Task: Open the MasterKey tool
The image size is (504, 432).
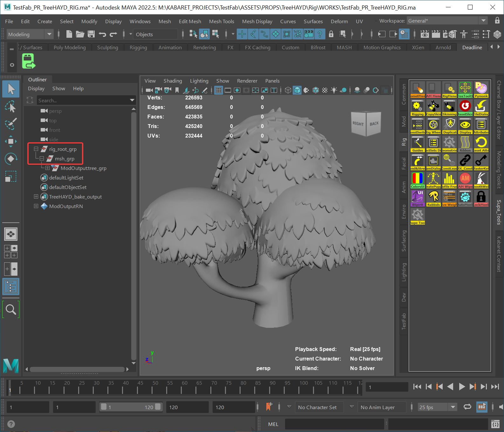Action: (481, 162)
